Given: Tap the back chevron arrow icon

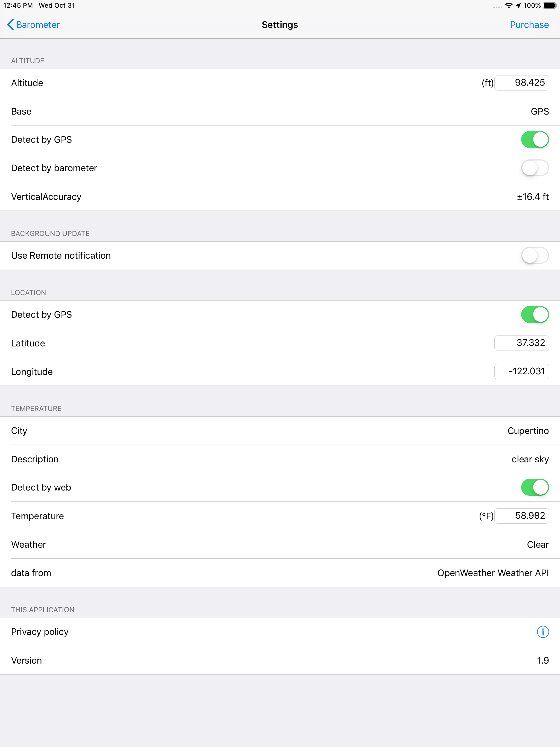Looking at the screenshot, I should coord(10,25).
